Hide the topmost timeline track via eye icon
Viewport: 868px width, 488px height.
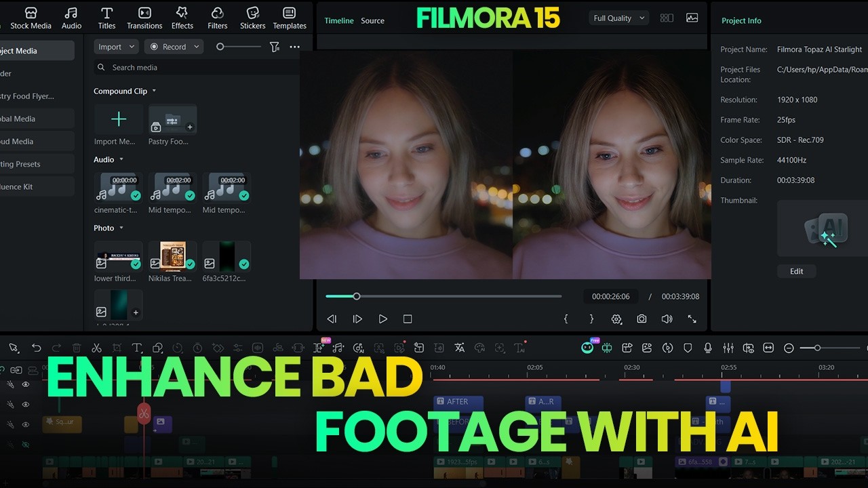pos(26,384)
